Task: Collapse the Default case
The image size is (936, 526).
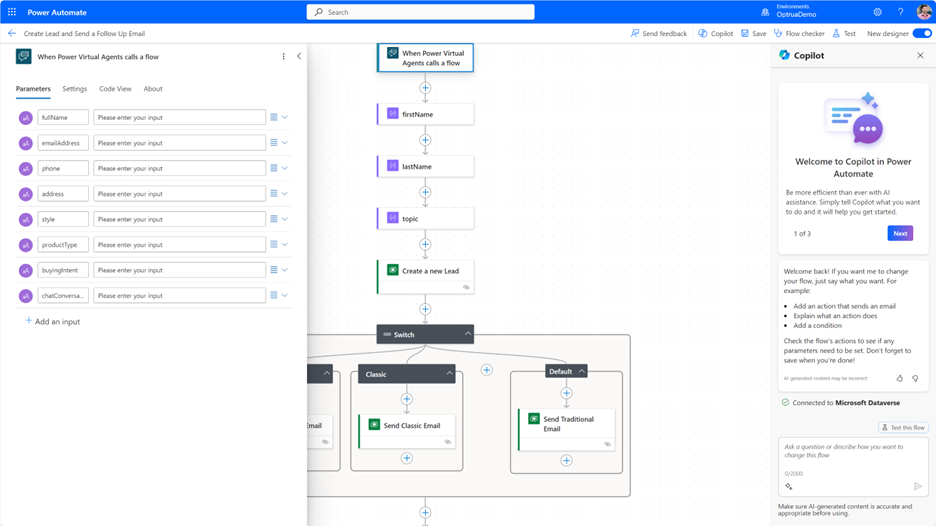Action: [x=581, y=371]
